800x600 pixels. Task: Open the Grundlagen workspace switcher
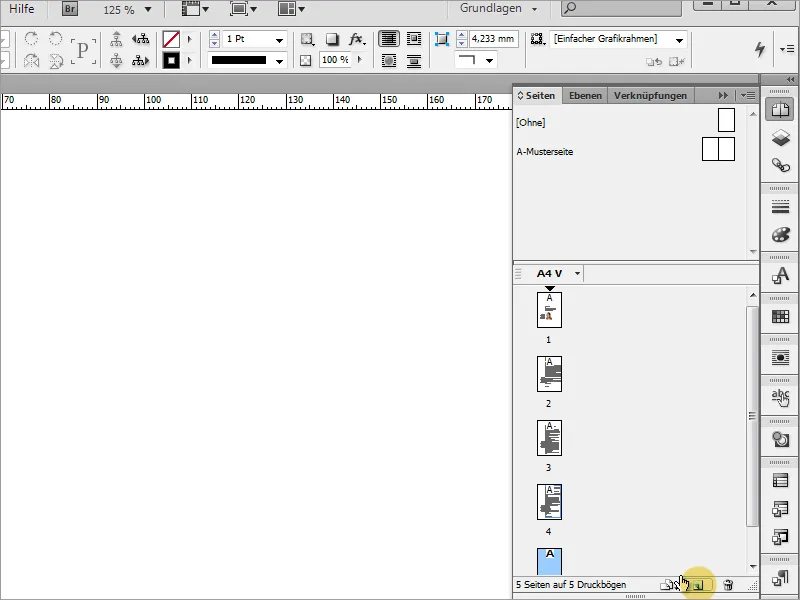click(498, 8)
